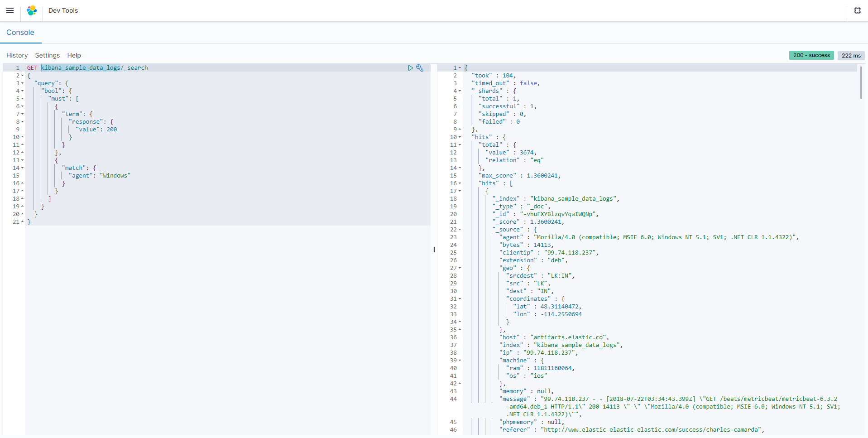Click the 222 ms response time badge
Screen dimensions: 868x438
pyautogui.click(x=851, y=55)
